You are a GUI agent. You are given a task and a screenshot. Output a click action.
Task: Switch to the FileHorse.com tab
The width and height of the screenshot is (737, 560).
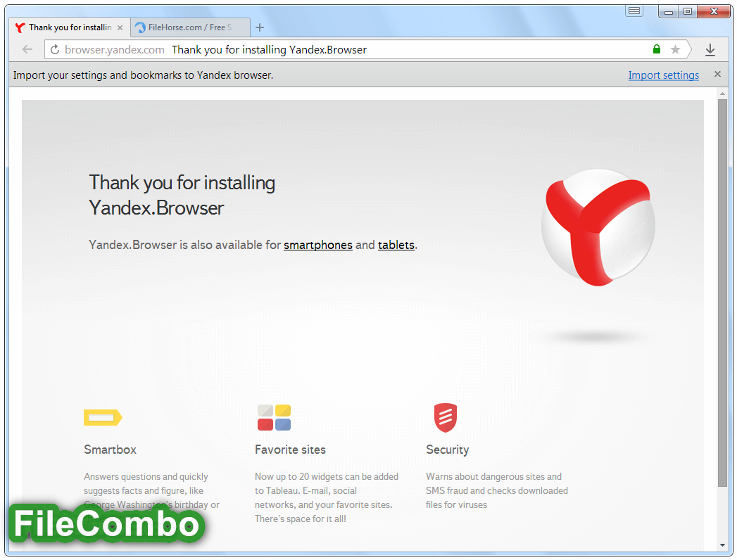click(x=190, y=27)
